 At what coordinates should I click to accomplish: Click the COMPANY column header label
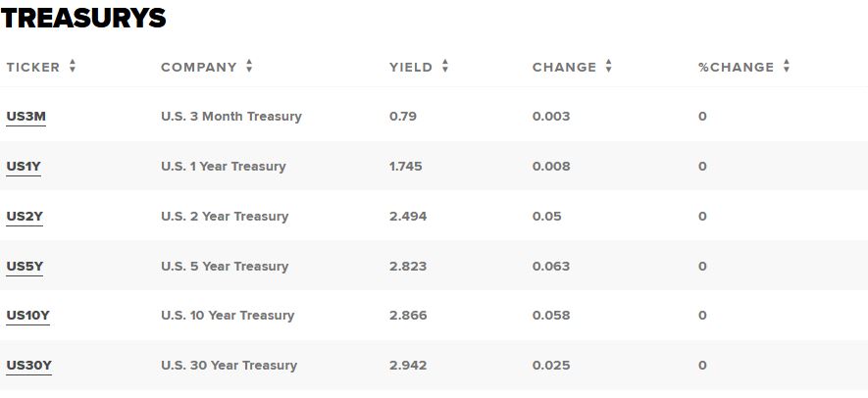[x=198, y=68]
